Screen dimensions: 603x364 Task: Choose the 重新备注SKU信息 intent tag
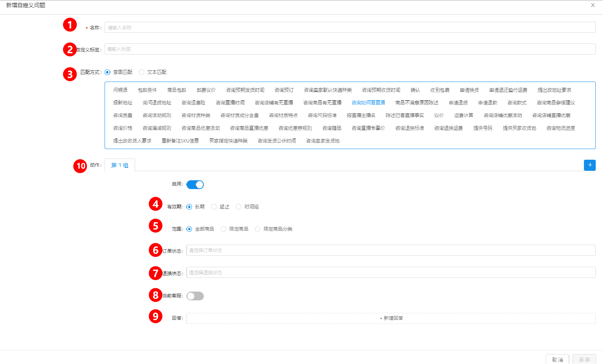pyautogui.click(x=180, y=141)
